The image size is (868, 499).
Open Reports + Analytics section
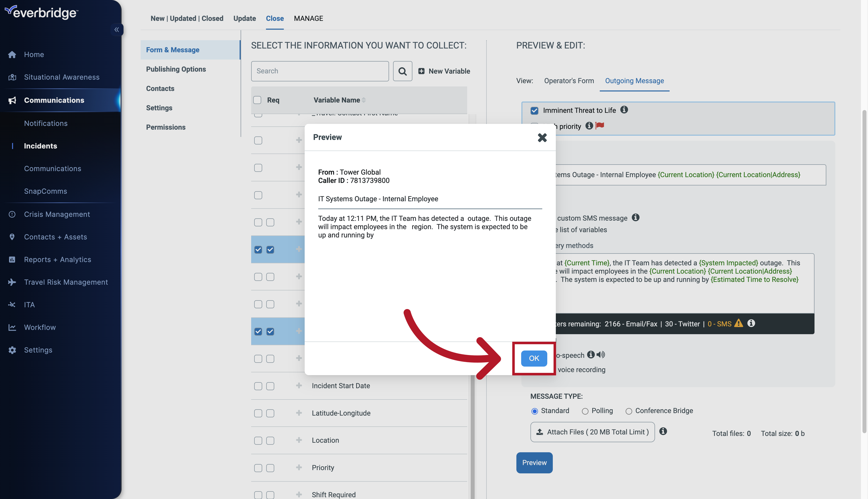point(57,260)
